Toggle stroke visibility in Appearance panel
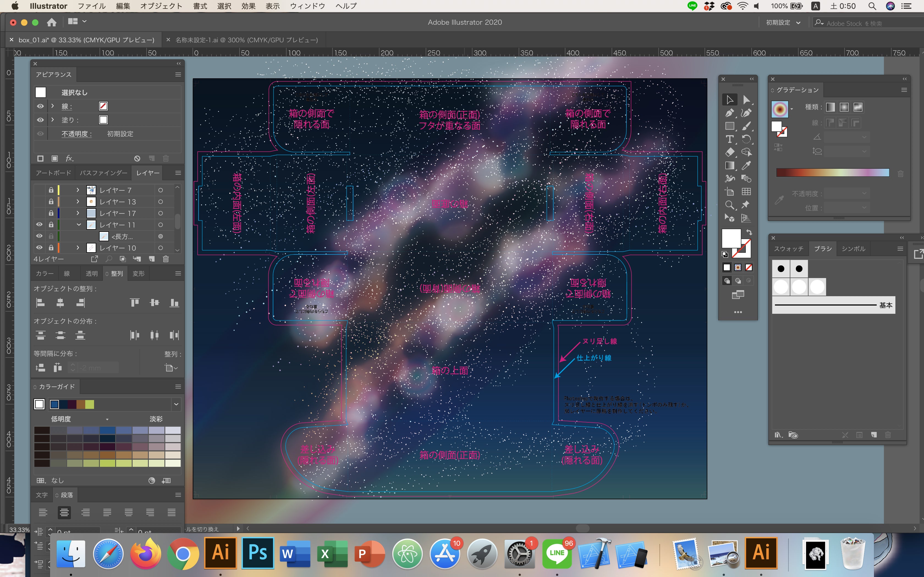 point(40,106)
